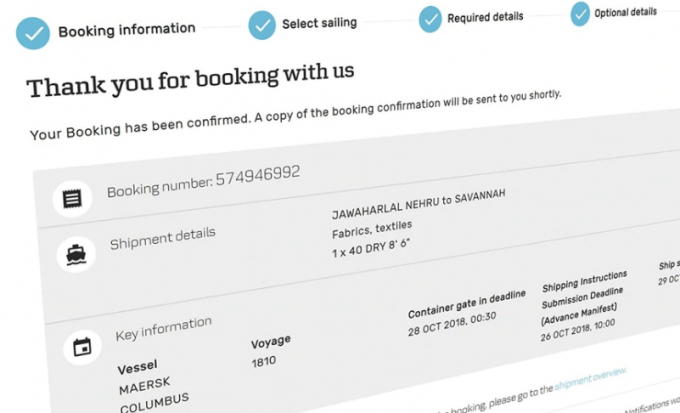Click the Shipping Instructions Submission Deadline date
Screen dimensions: 680x413
pyautogui.click(x=578, y=330)
